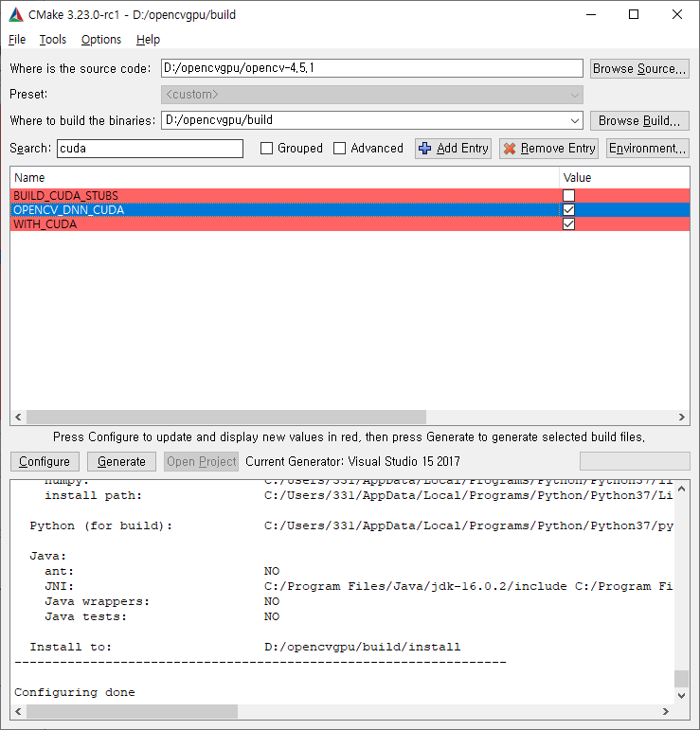Expand the build binaries path dropdown

pos(575,120)
